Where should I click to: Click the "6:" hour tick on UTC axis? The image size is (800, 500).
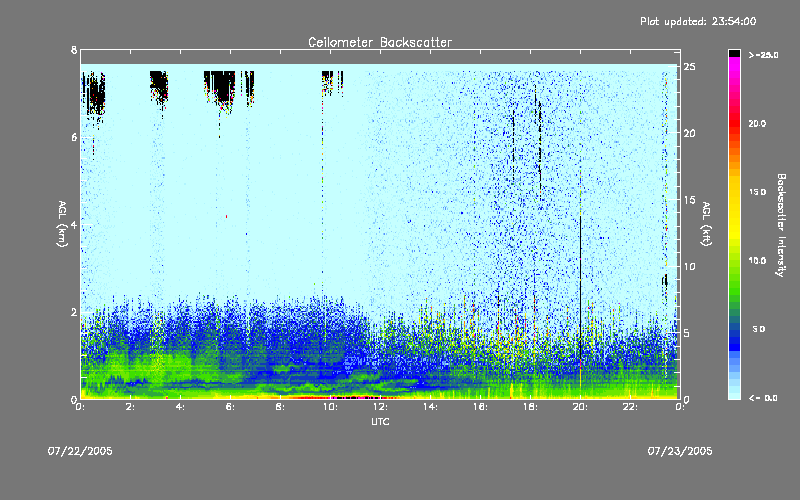(x=230, y=407)
